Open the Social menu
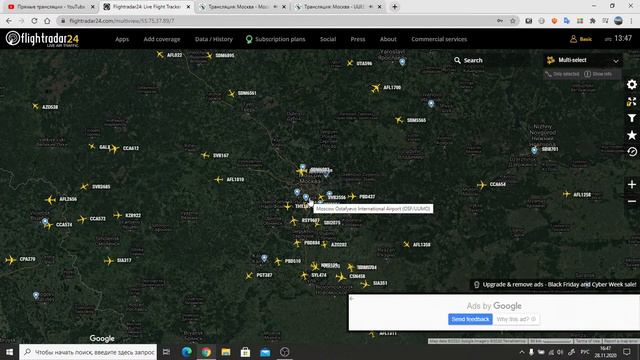Viewport: 640px width, 360px height. coord(328,39)
